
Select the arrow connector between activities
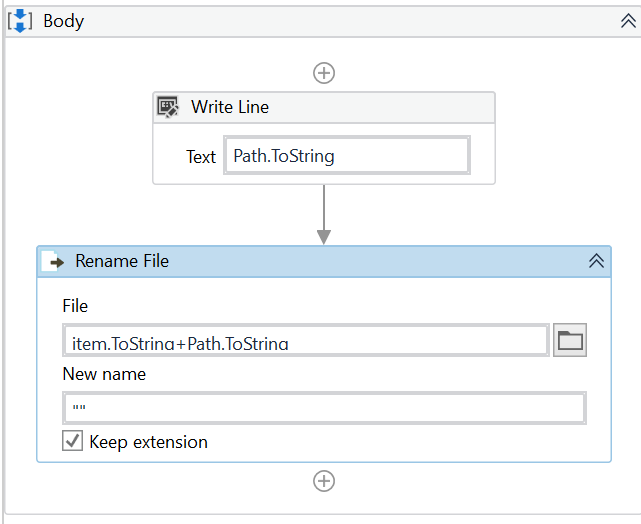coord(323,214)
